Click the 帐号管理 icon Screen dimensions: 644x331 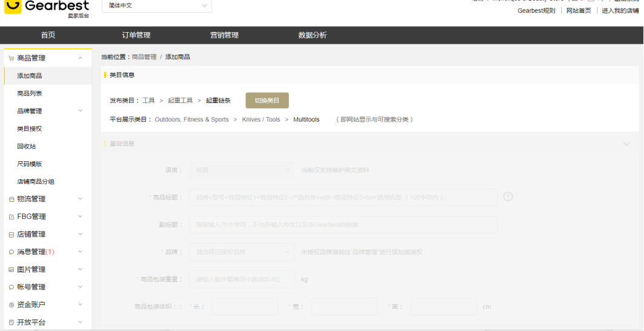11,287
